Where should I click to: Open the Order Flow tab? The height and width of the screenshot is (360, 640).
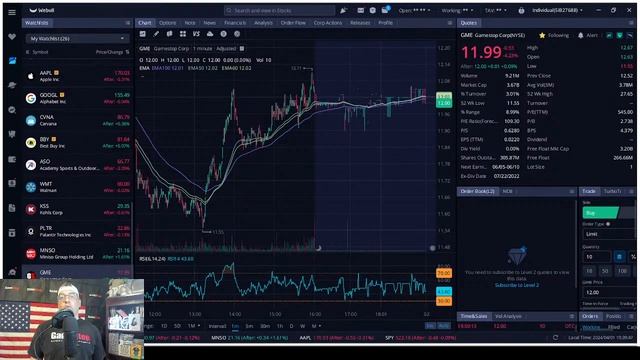[293, 23]
